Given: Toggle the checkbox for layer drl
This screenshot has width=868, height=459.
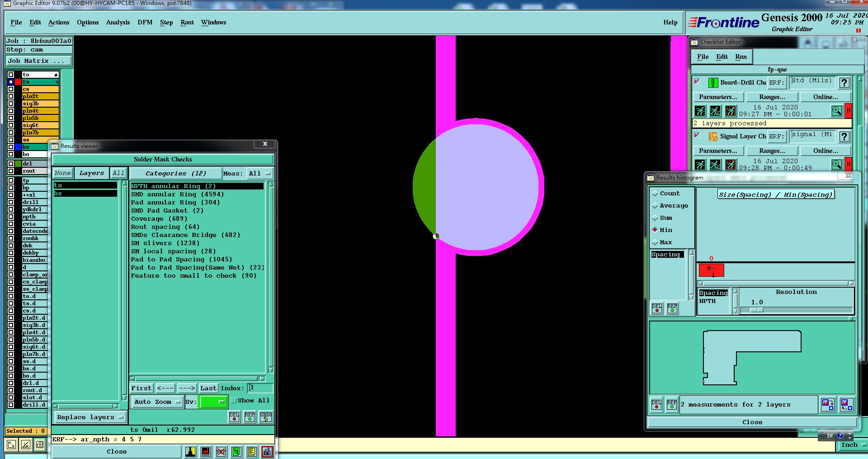Looking at the screenshot, I should [x=11, y=164].
